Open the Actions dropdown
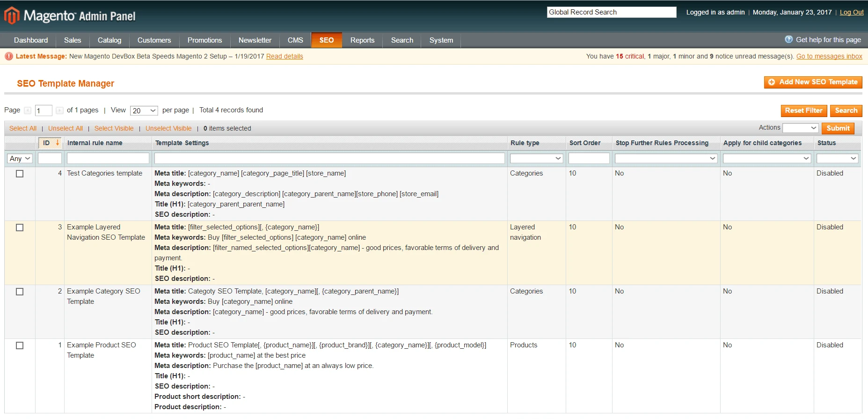 pos(801,128)
